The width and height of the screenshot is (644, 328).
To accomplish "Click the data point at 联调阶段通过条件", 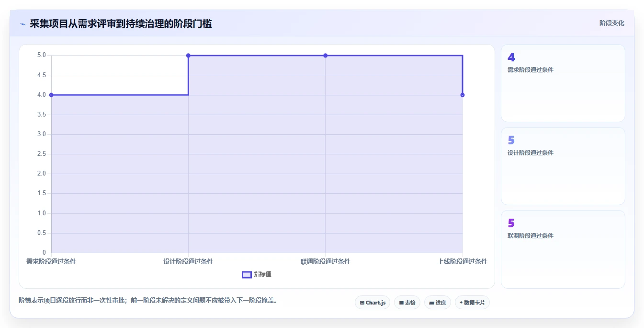I will click(x=326, y=56).
